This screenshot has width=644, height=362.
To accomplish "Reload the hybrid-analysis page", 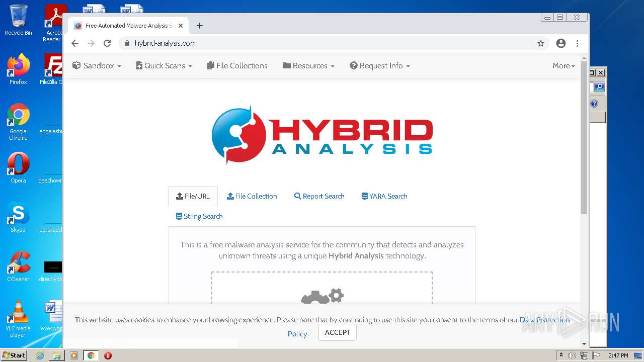I will point(107,43).
